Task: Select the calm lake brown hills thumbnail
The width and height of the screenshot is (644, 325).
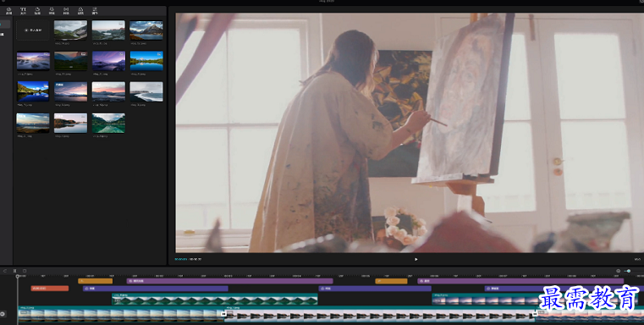Action: tap(70, 123)
